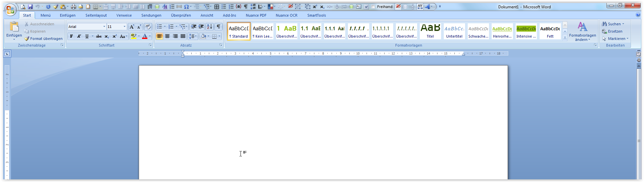Click the Ersetzen button
Screen dimensions: 644x182
point(615,31)
